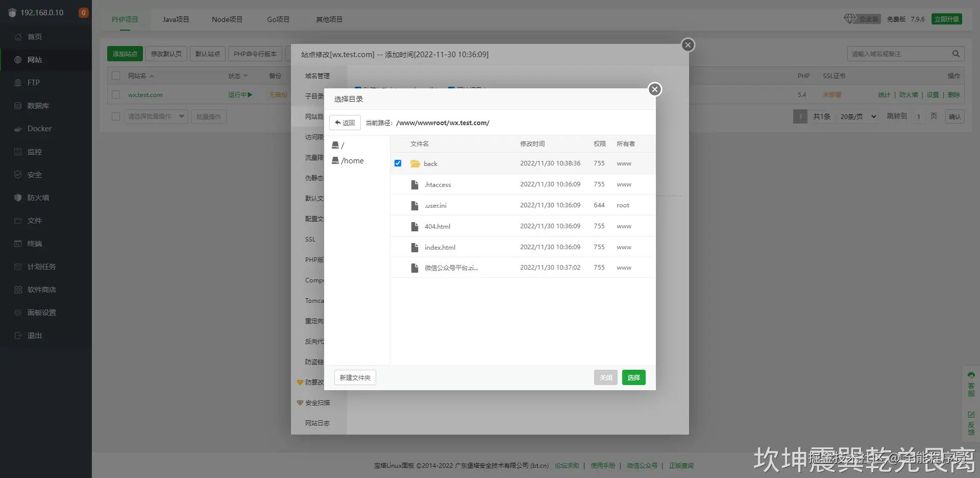Open the 20条/页 page size dropdown

859,116
